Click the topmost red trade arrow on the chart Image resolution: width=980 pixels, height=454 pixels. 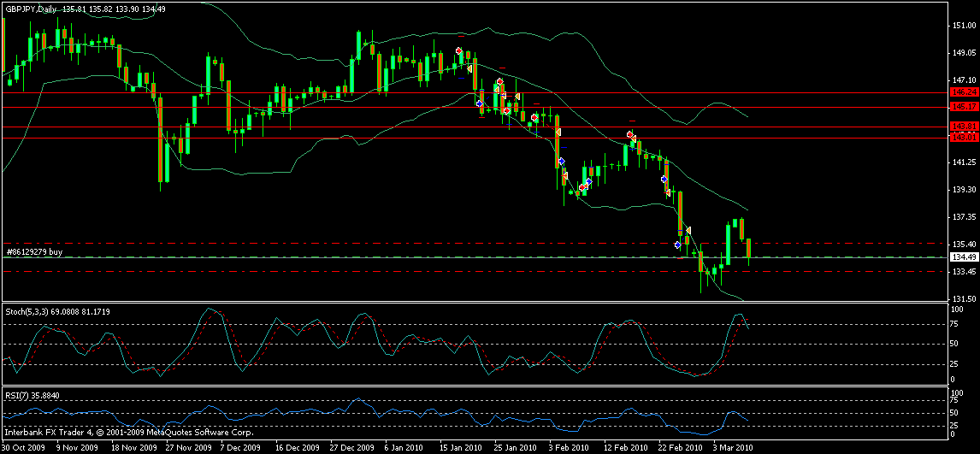pos(460,51)
